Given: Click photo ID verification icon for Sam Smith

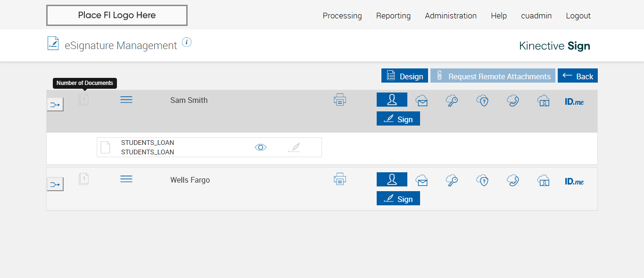Looking at the screenshot, I should pos(543,101).
